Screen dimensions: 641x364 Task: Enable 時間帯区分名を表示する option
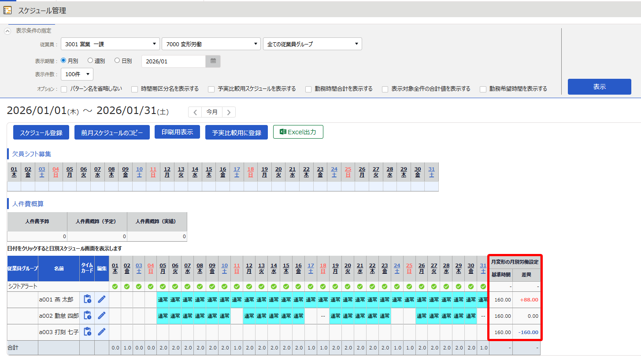tap(135, 89)
